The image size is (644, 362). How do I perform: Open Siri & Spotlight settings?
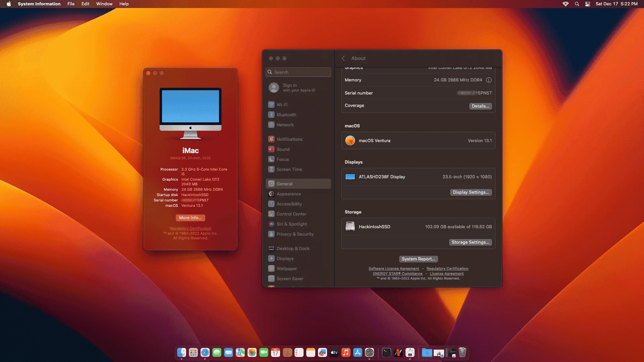tap(298, 224)
